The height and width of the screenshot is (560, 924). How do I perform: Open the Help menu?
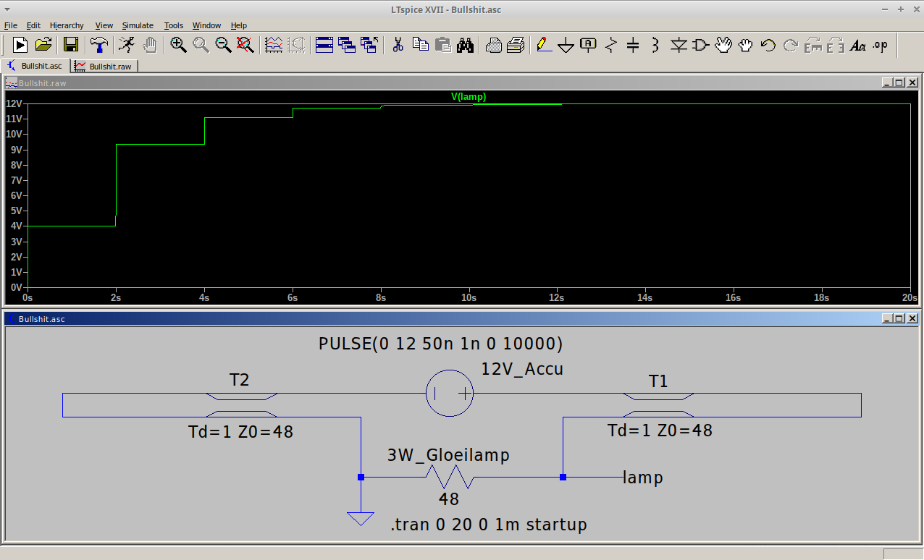239,25
